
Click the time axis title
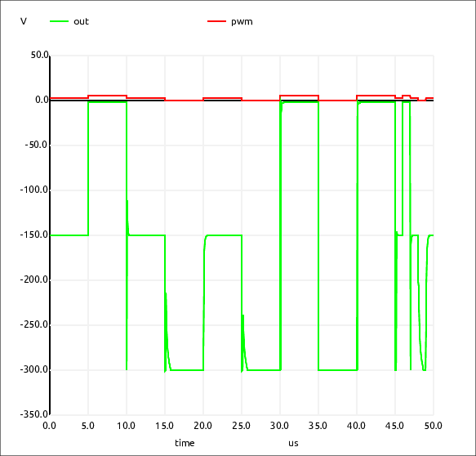click(185, 443)
